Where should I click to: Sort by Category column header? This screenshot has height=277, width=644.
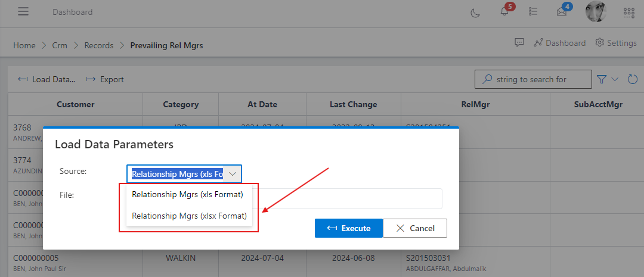(x=181, y=104)
